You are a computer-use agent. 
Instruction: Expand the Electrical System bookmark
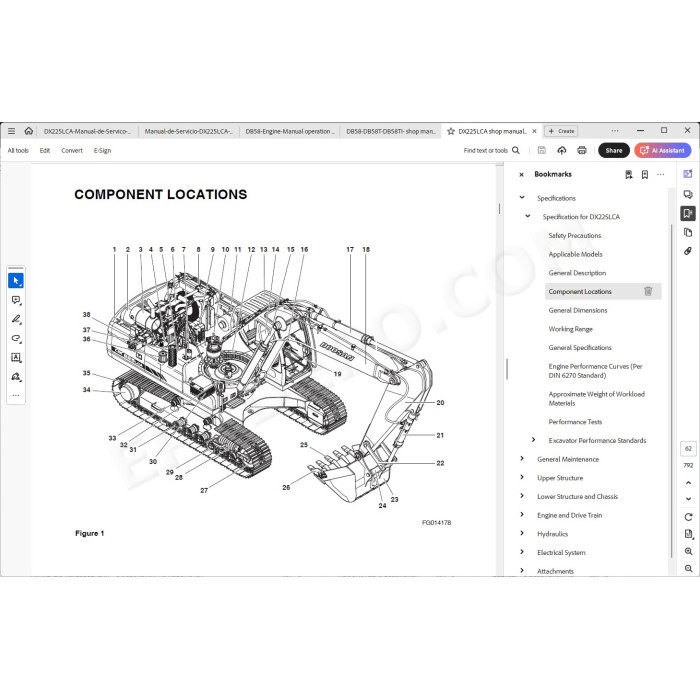[x=522, y=552]
